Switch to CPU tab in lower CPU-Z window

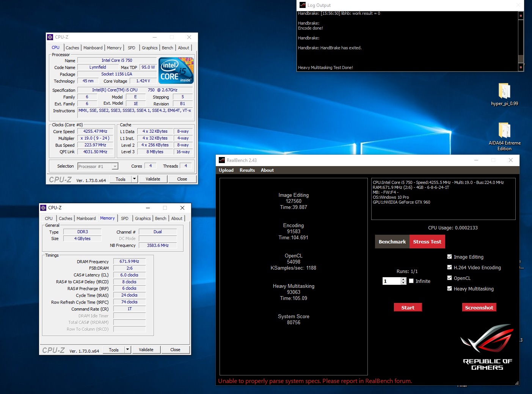pyautogui.click(x=49, y=218)
